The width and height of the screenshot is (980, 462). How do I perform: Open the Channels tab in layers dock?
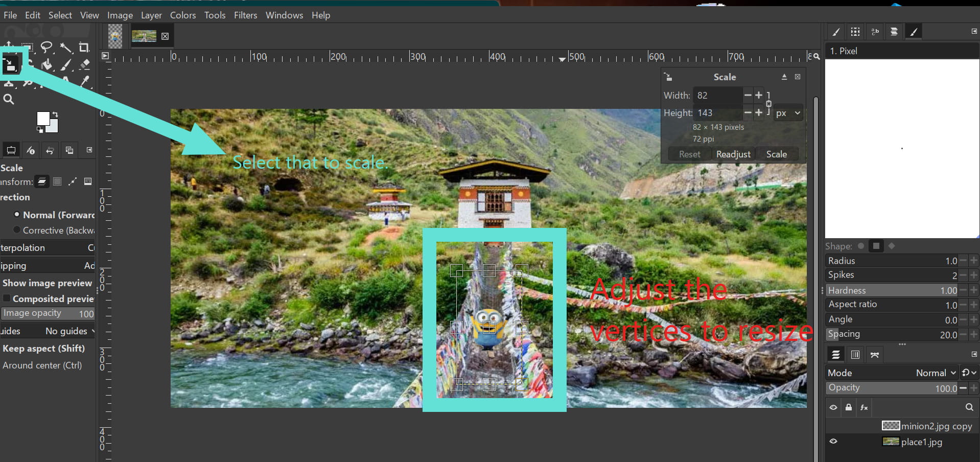pyautogui.click(x=855, y=355)
